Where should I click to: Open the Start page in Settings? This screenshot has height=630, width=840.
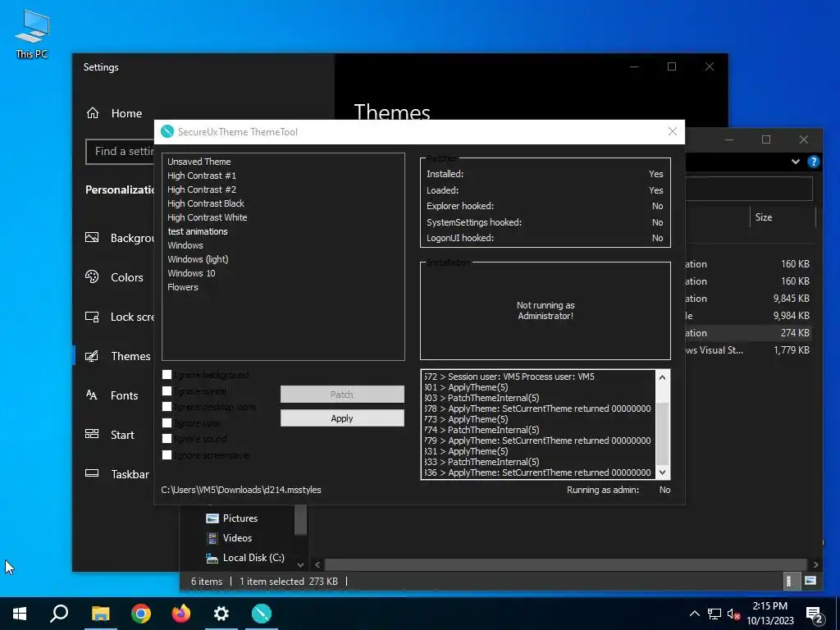(x=122, y=435)
